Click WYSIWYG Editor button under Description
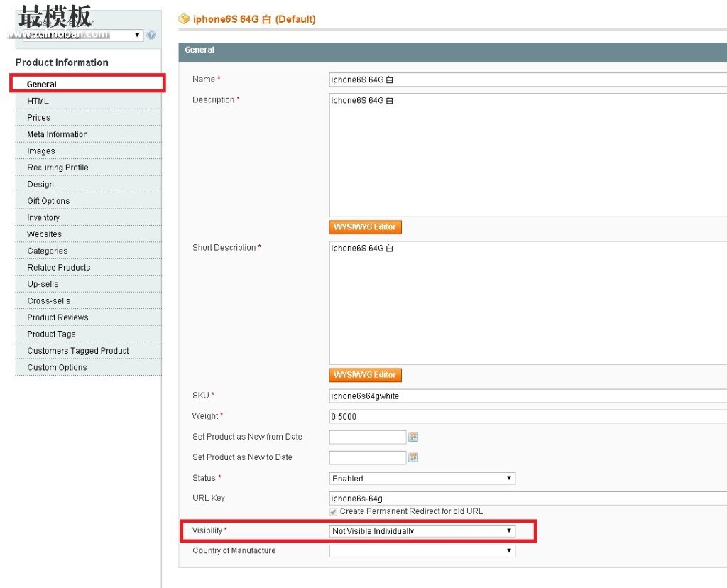 pos(366,227)
